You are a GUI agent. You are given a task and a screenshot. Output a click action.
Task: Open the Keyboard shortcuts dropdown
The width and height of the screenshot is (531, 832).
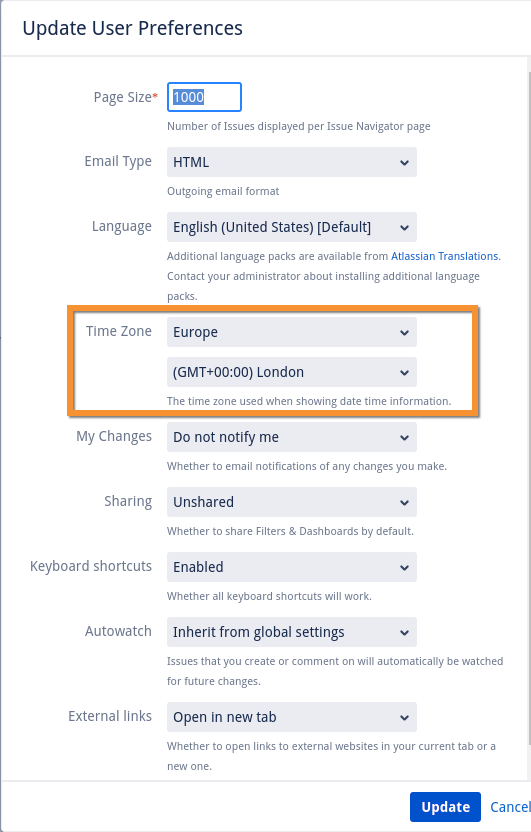click(292, 567)
